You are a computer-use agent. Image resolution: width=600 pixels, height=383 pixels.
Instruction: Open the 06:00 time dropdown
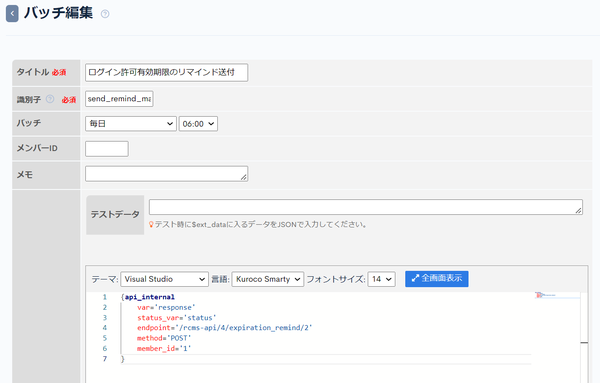click(x=198, y=124)
